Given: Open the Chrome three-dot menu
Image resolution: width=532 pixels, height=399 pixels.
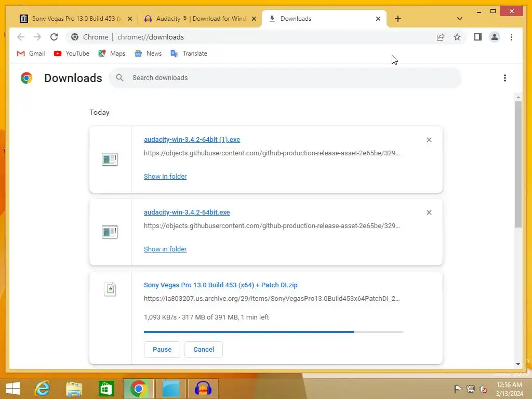Looking at the screenshot, I should click(511, 37).
